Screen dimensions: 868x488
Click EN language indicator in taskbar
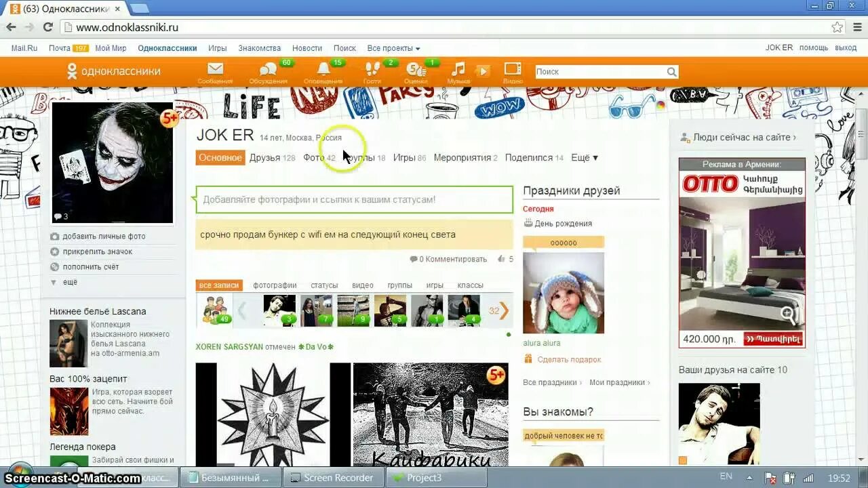coord(726,476)
